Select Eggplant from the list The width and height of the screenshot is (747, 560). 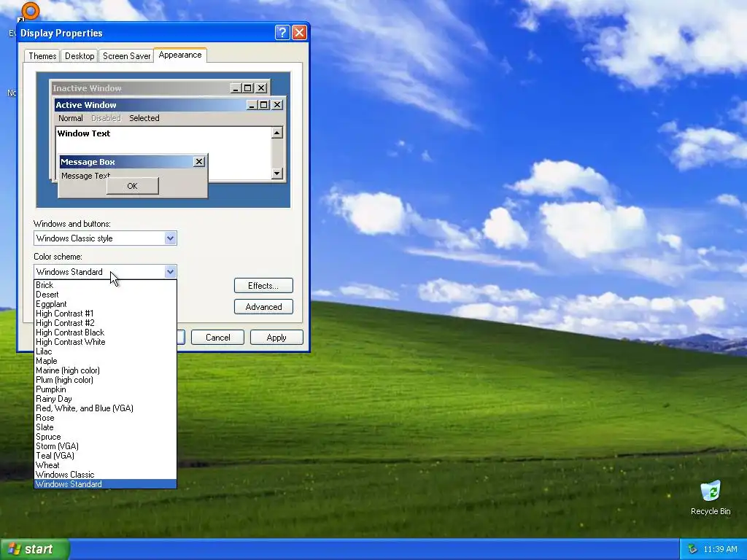tap(105, 304)
